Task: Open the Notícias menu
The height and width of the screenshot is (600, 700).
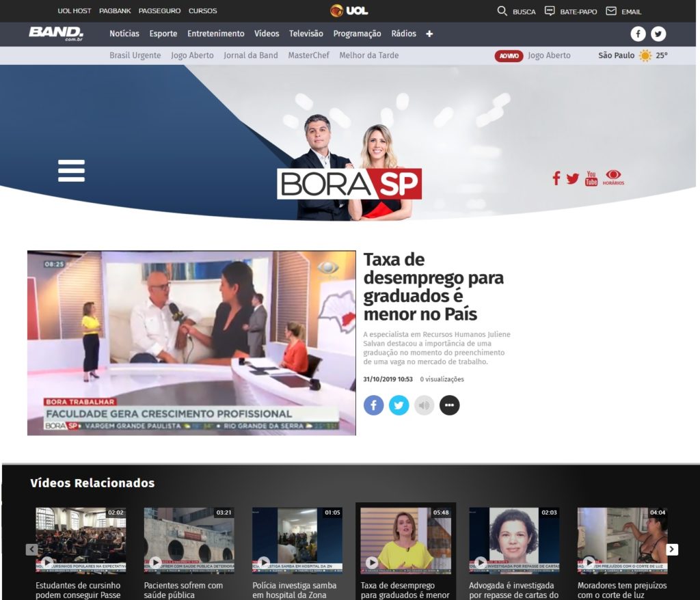Action: 124,33
